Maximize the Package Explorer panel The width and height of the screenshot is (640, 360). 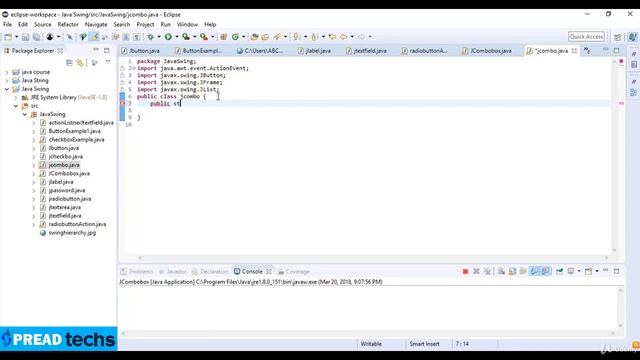coord(107,50)
